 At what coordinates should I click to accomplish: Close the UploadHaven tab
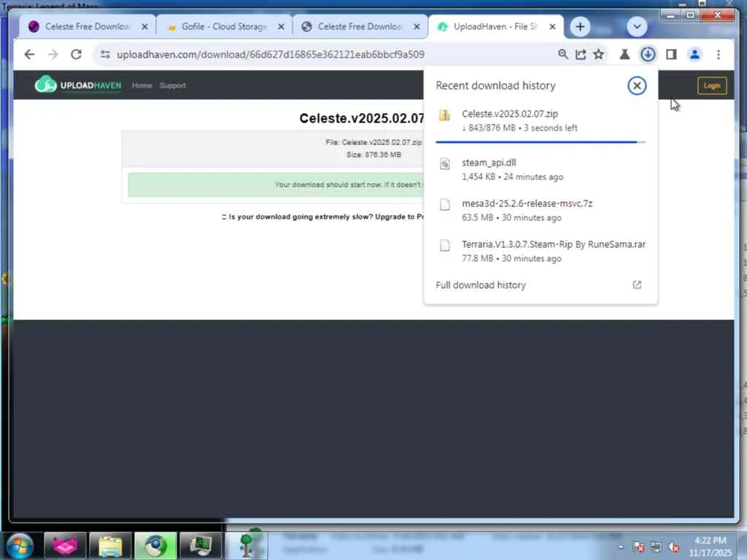pyautogui.click(x=553, y=27)
